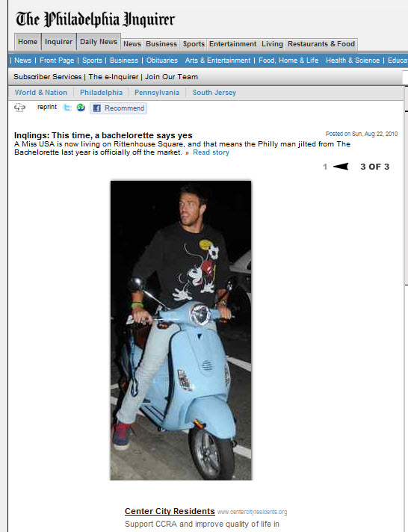408x532 pixels.
Task: Share article via the Twitter icon
Action: tap(67, 108)
